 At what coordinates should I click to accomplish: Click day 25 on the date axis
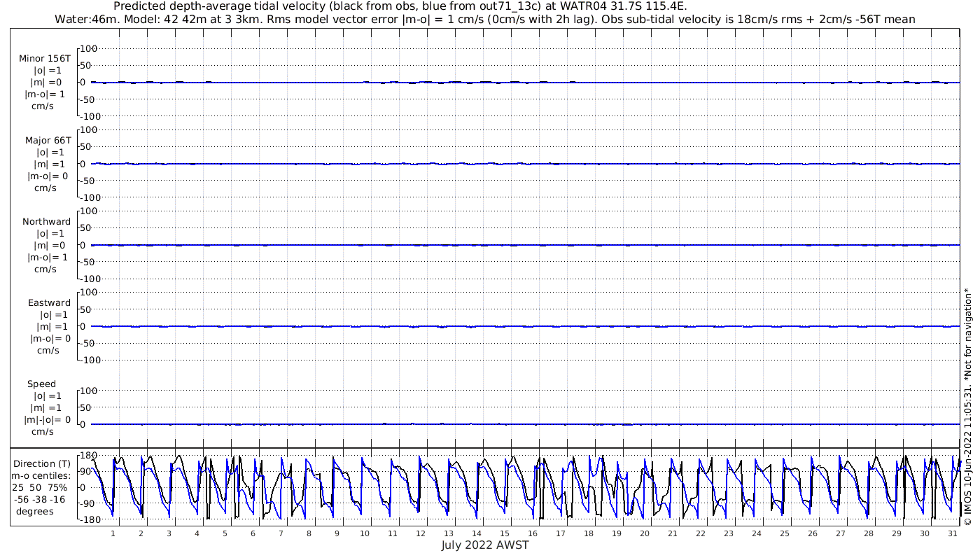click(x=784, y=533)
